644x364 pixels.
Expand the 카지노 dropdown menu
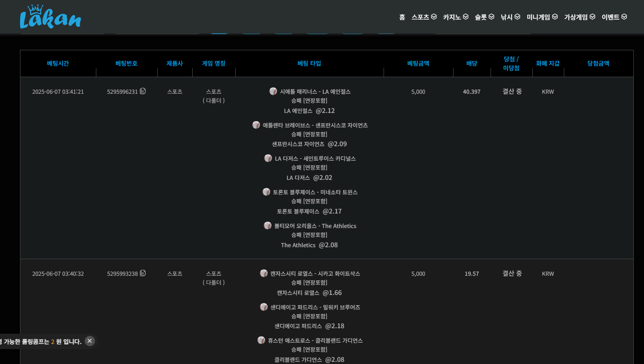[456, 17]
